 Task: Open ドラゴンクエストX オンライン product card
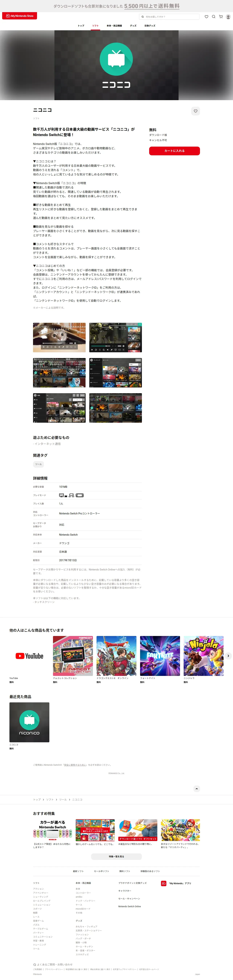coord(116,659)
